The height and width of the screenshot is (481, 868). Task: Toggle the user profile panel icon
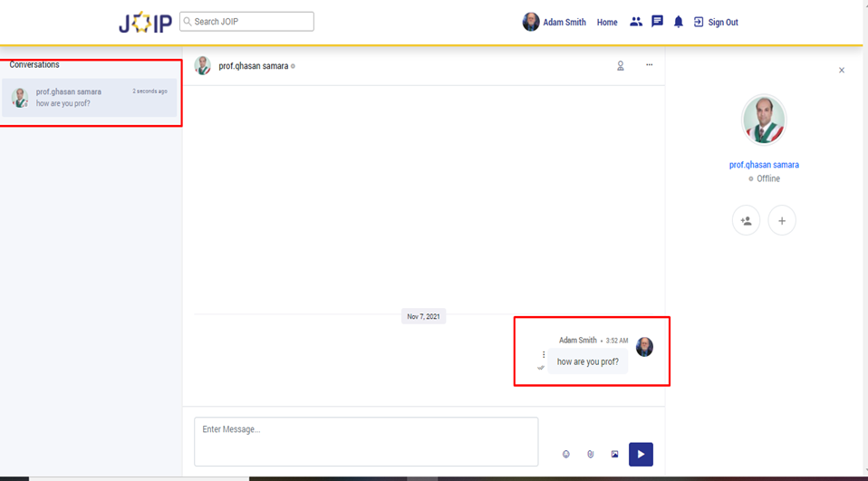(x=621, y=66)
